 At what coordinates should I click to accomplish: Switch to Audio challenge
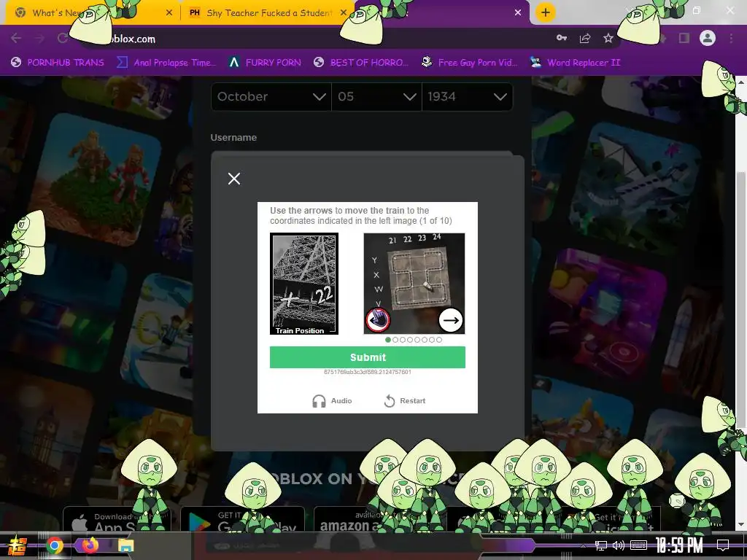(x=332, y=401)
